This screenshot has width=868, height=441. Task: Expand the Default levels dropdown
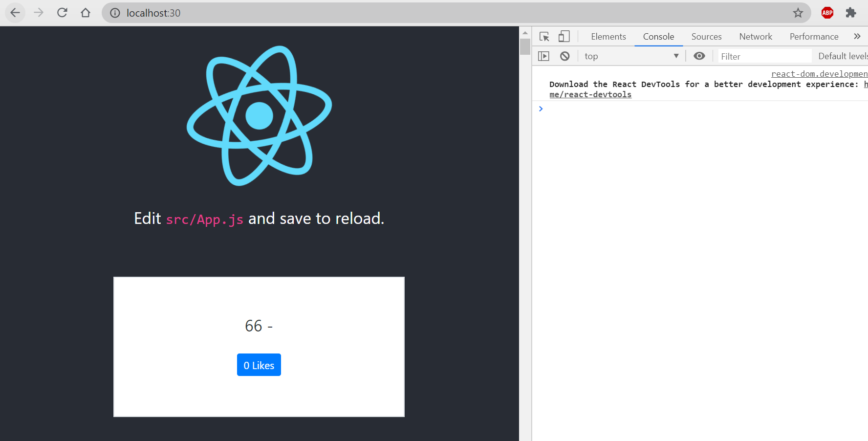click(843, 56)
